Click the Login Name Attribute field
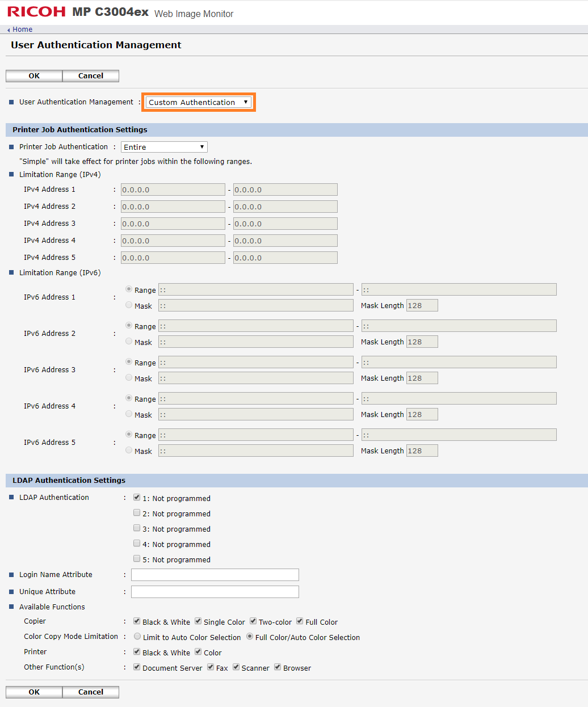The height and width of the screenshot is (707, 588). tap(215, 574)
